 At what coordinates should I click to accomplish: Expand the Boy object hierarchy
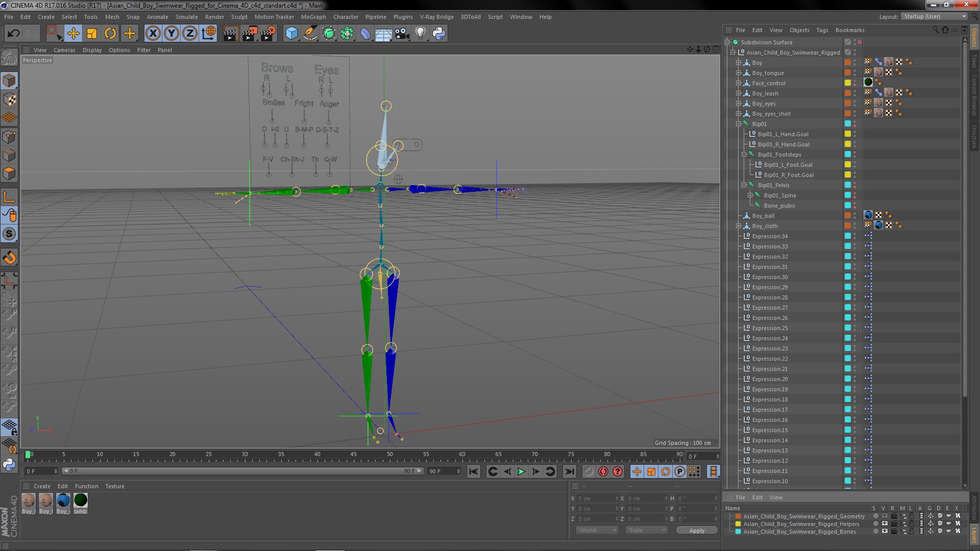[738, 63]
